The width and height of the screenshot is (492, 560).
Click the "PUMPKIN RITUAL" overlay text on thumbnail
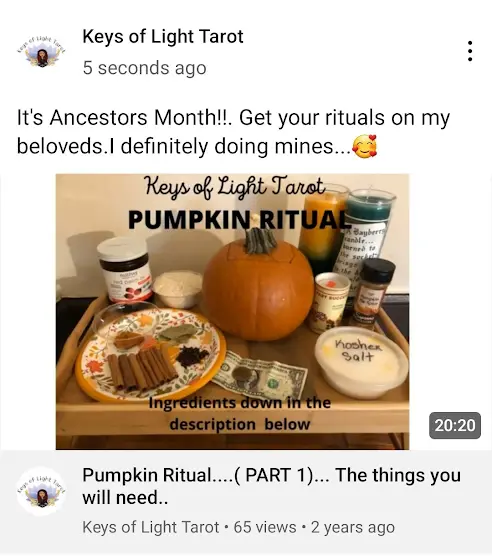238,219
